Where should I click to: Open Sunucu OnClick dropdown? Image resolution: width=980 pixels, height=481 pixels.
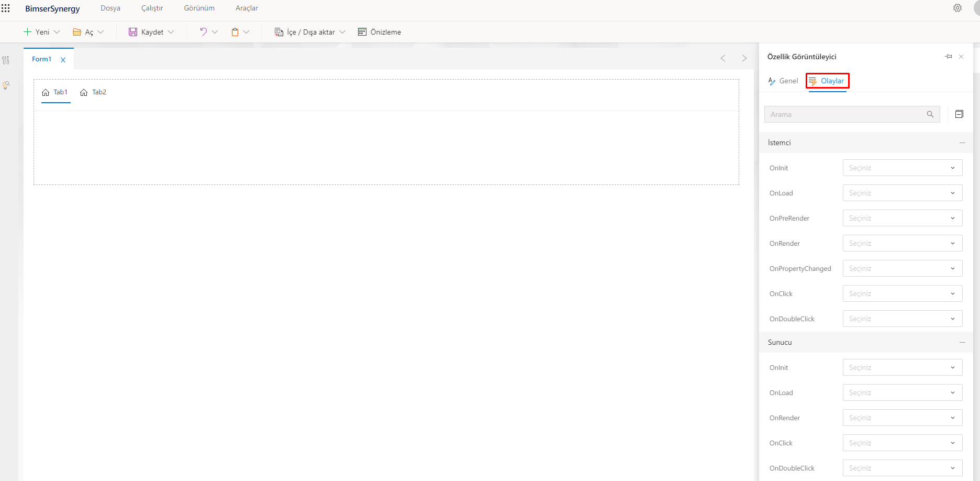click(903, 443)
